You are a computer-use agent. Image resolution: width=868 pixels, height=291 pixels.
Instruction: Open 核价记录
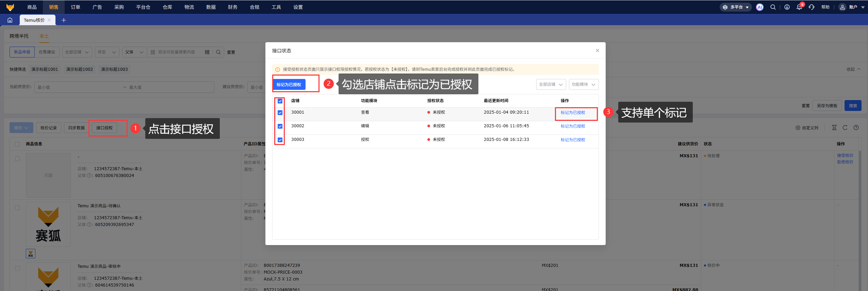point(49,128)
